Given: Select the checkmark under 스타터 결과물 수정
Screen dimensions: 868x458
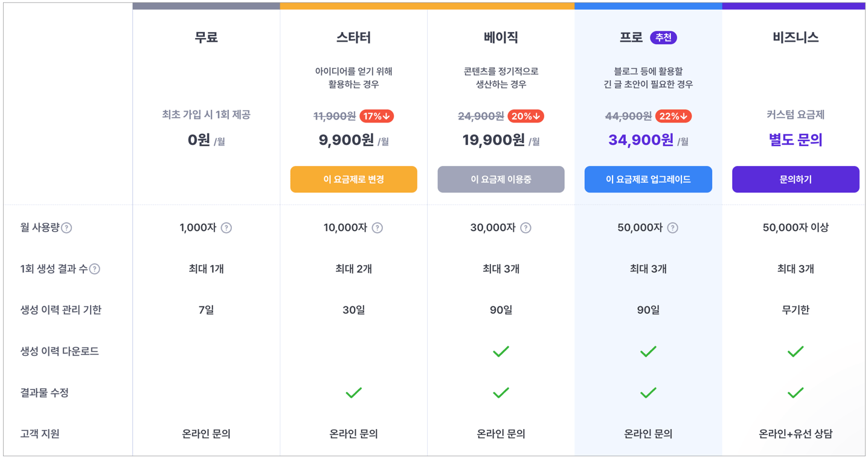Looking at the screenshot, I should (353, 393).
